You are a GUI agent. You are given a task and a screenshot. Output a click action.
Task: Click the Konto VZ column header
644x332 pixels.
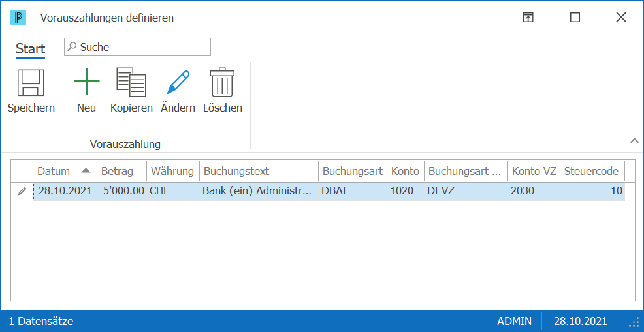pyautogui.click(x=534, y=171)
